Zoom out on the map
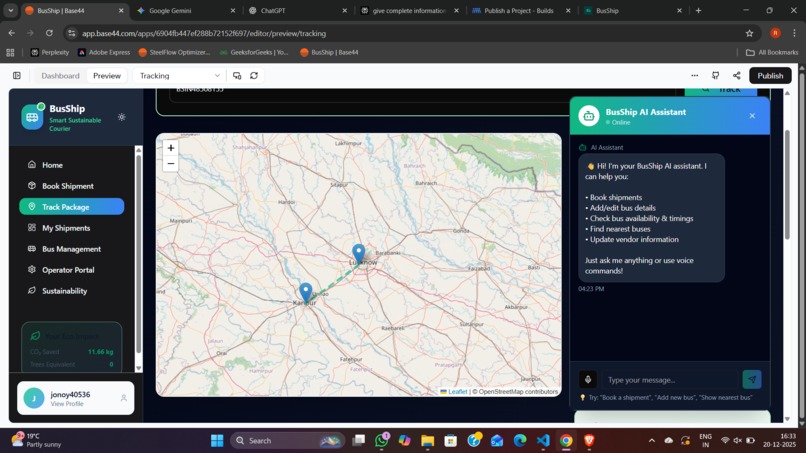 (x=171, y=164)
